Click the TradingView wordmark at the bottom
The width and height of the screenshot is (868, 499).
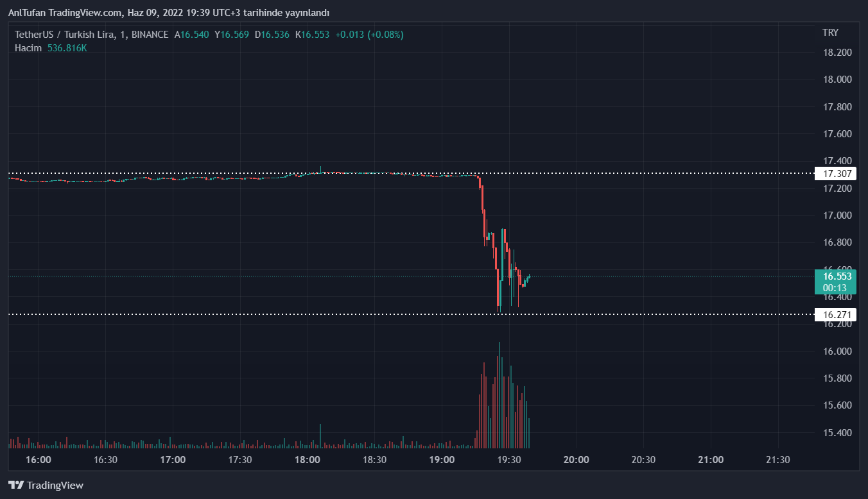pyautogui.click(x=55, y=486)
